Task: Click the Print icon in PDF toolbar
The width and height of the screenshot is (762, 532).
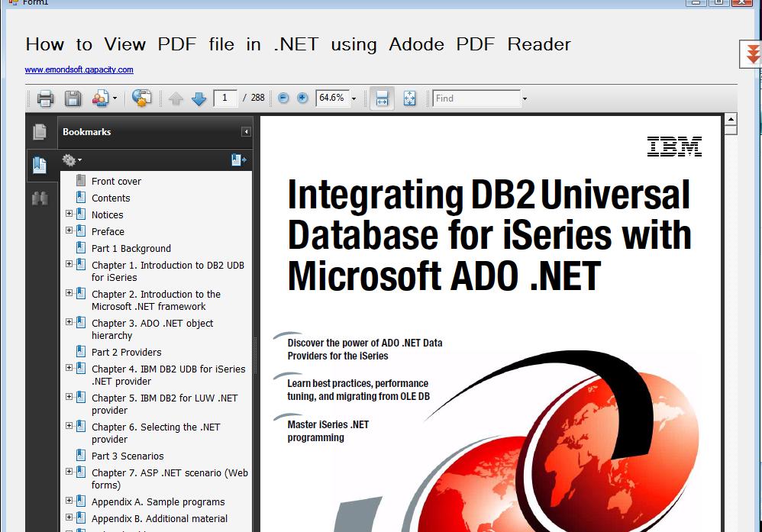Action: click(x=45, y=98)
